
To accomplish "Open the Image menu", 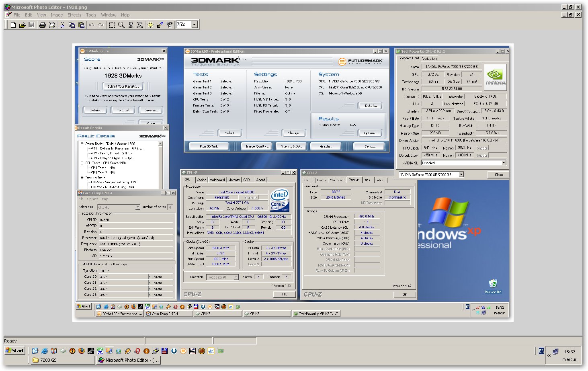I will click(57, 15).
